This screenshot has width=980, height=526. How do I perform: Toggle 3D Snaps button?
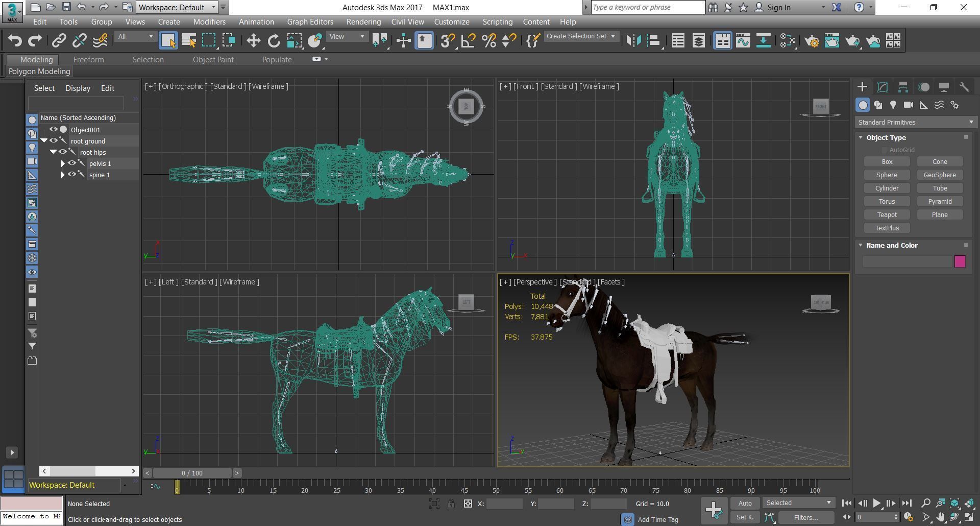pyautogui.click(x=448, y=41)
